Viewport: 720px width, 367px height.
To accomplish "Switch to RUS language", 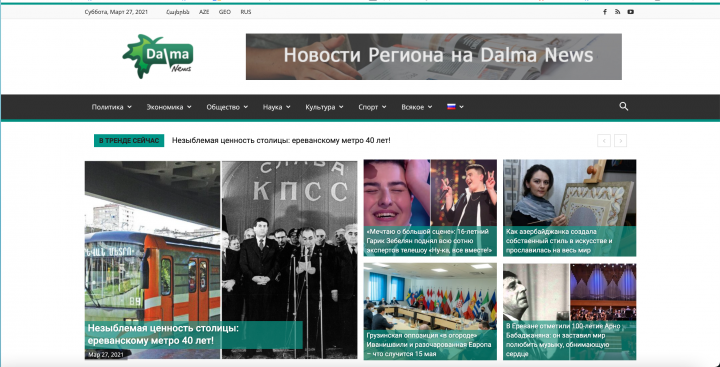I will (246, 12).
